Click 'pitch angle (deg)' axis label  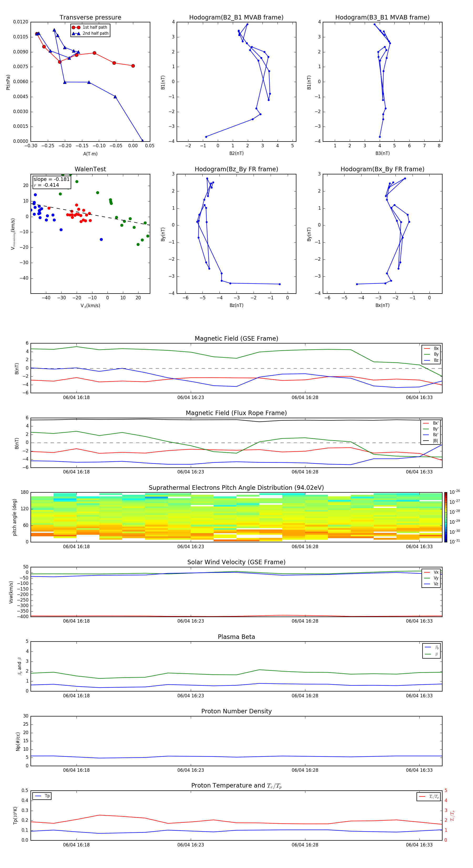14,517
